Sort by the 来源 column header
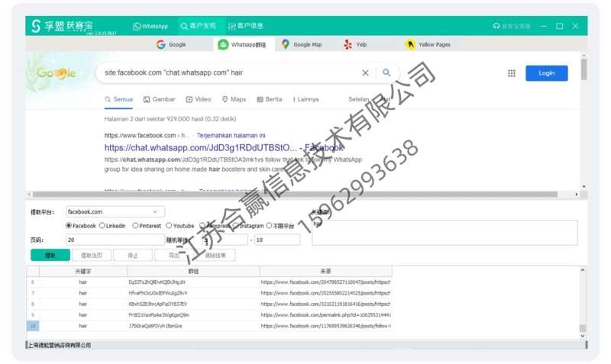Image resolution: width=611 pixels, height=364 pixels. 325,271
